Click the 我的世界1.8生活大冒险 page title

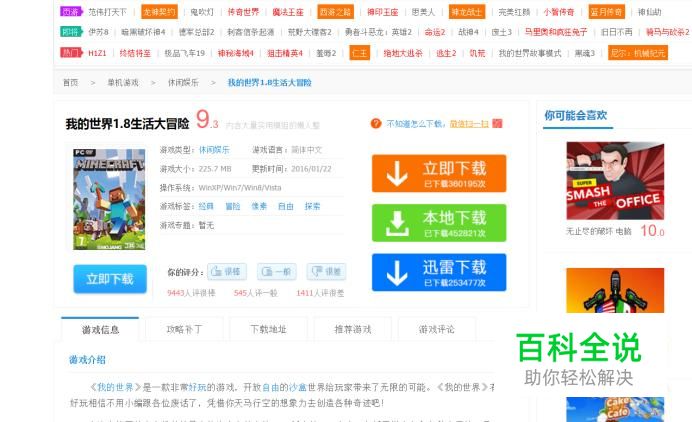[x=128, y=124]
